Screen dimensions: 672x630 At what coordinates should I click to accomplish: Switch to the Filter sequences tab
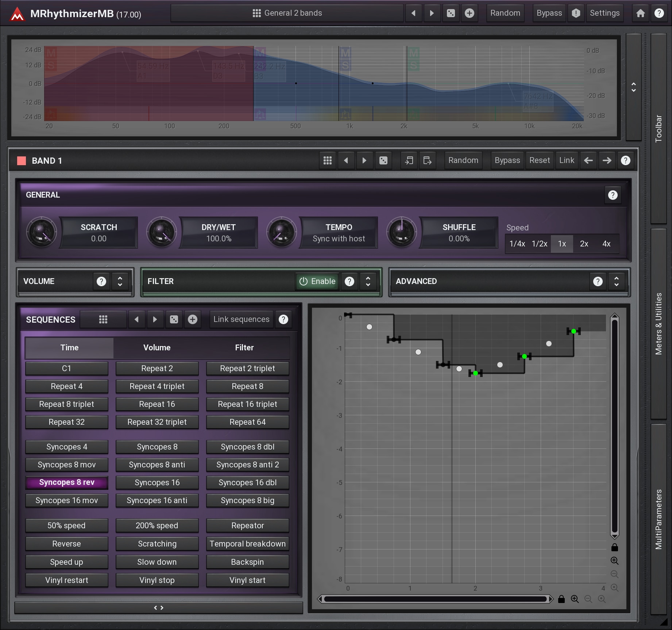tap(244, 347)
